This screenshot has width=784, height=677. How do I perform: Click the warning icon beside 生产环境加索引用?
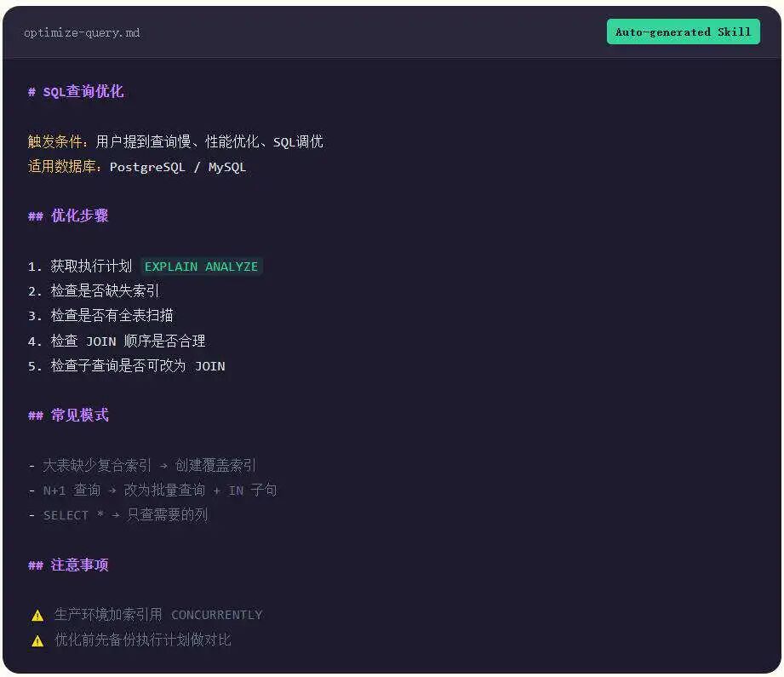click(37, 616)
